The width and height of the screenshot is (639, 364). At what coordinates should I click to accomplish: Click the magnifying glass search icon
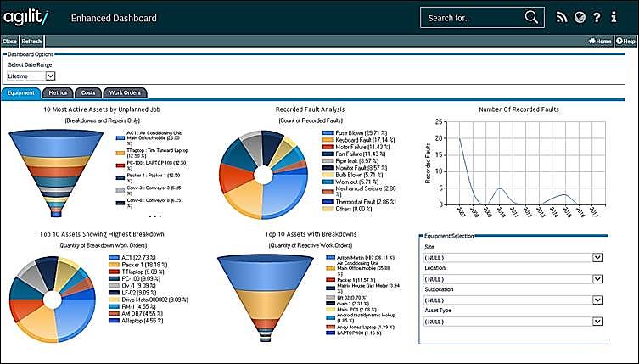pos(532,17)
